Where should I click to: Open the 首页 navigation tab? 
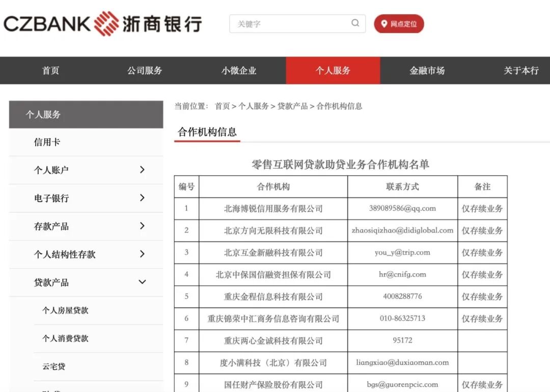click(x=50, y=70)
